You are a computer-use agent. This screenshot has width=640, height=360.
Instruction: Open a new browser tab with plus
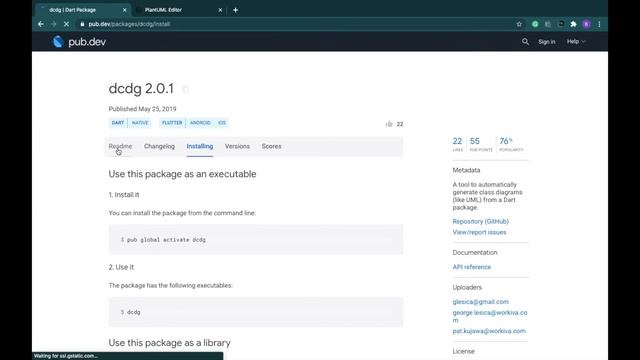tap(236, 10)
